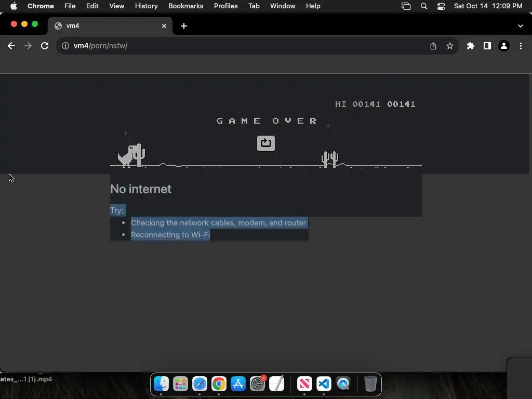Click the forward navigation arrow
The image size is (532, 399).
(x=28, y=46)
